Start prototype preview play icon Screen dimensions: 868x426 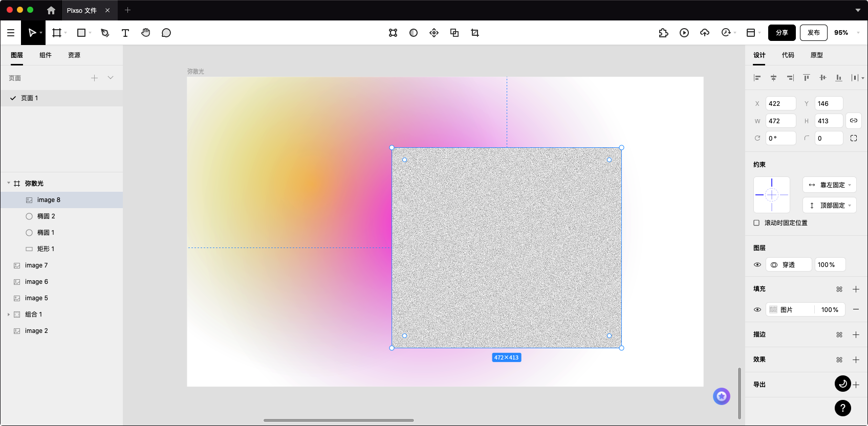684,33
